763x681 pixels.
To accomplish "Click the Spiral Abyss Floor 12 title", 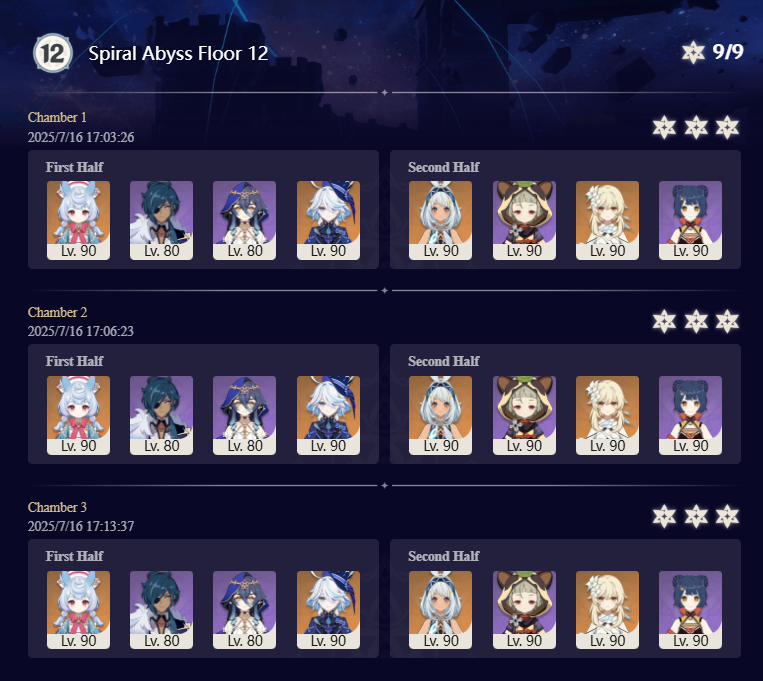I will pos(178,54).
